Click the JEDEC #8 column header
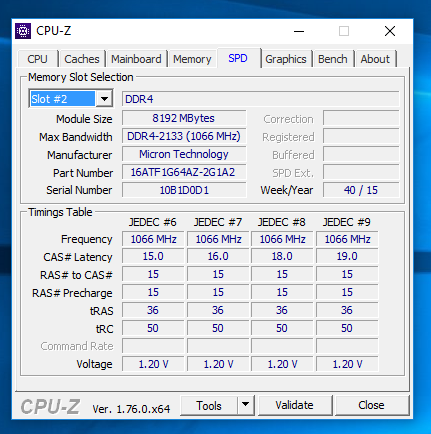 tap(282, 222)
